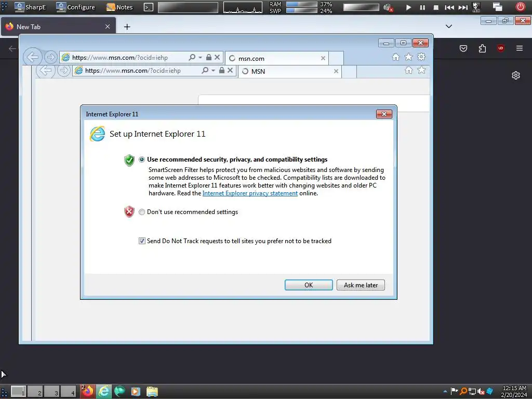Viewport: 532px width, 399px height.
Task: Click the Home icon in the inner IE toolbar
Action: 409,70
